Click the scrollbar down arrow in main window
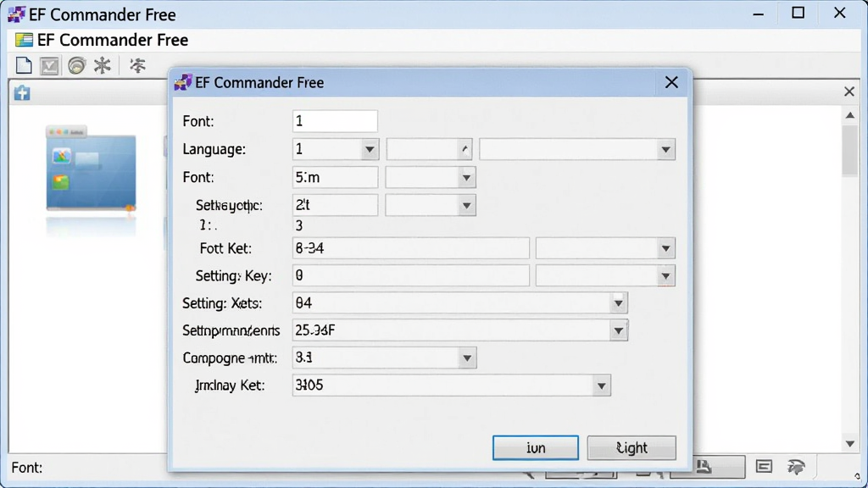Screen dimensions: 868x488 pyautogui.click(x=849, y=444)
